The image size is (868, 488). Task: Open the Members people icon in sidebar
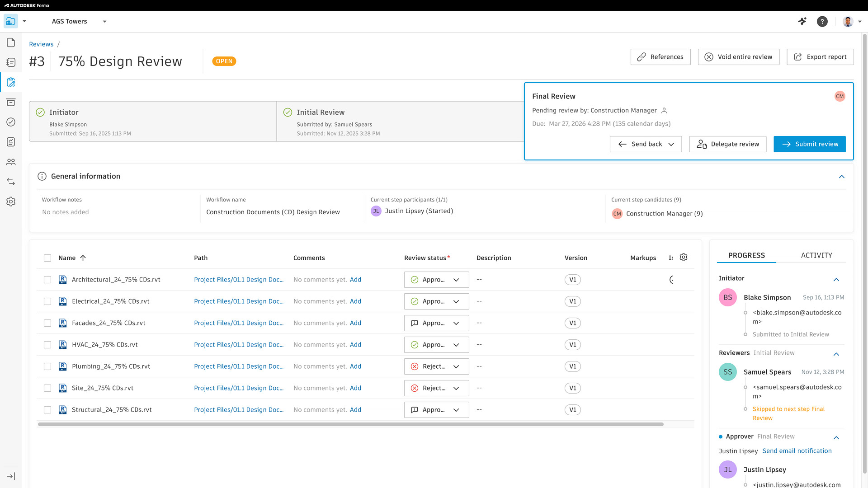(x=11, y=162)
